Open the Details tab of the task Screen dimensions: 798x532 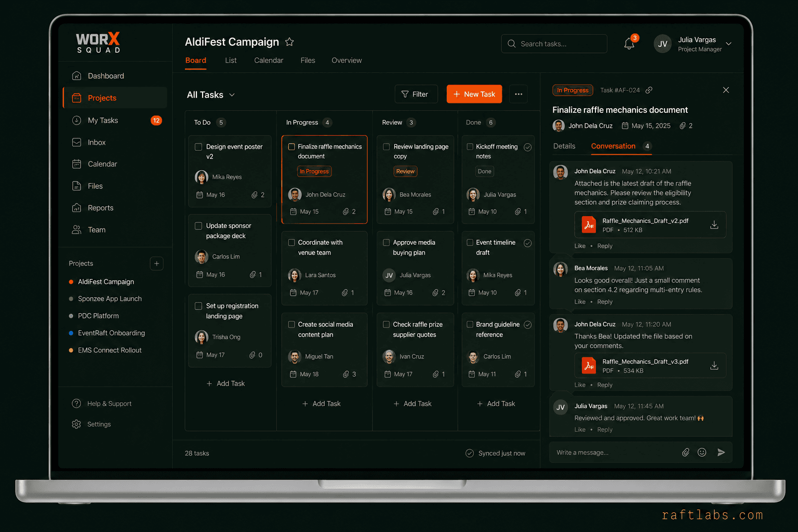pyautogui.click(x=564, y=146)
